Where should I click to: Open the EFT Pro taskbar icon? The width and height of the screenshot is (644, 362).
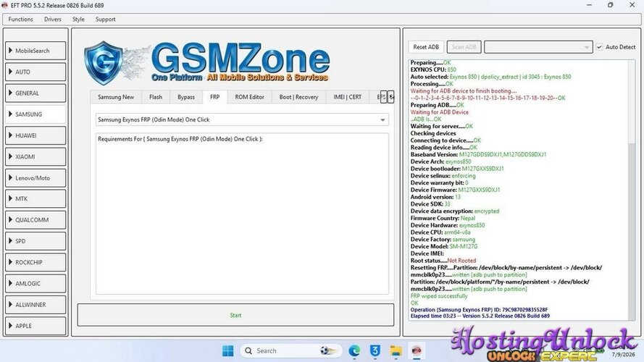click(x=417, y=351)
